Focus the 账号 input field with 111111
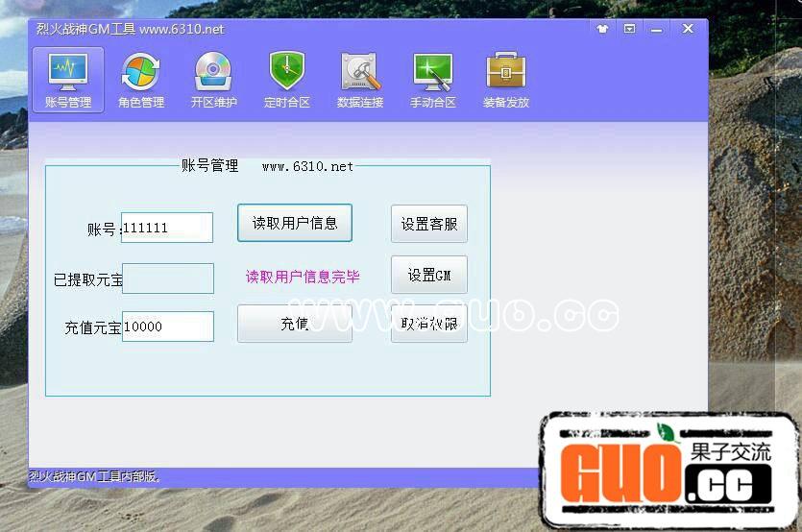802x532 pixels. (x=167, y=228)
